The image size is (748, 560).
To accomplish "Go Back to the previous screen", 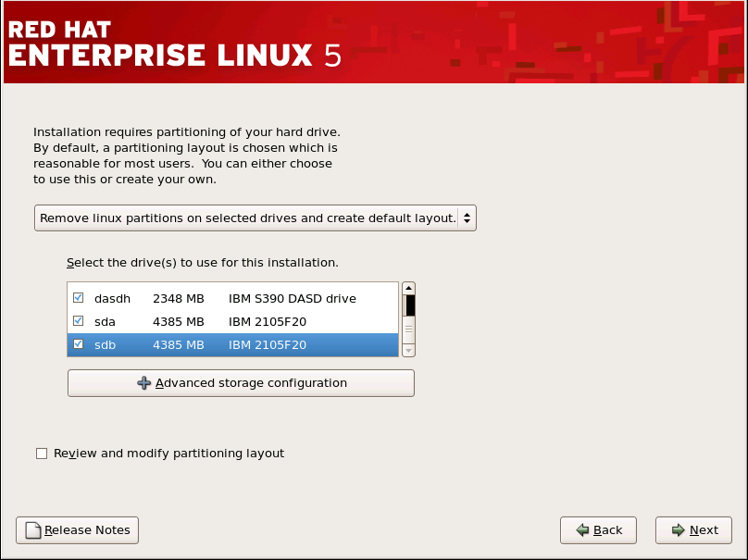I will pyautogui.click(x=598, y=530).
